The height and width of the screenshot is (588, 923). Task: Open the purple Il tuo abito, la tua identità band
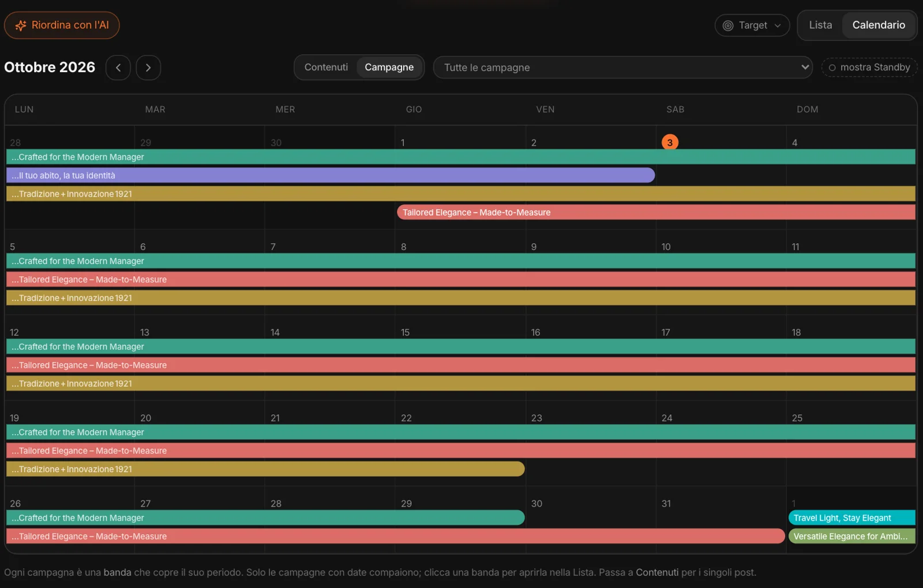pyautogui.click(x=331, y=175)
